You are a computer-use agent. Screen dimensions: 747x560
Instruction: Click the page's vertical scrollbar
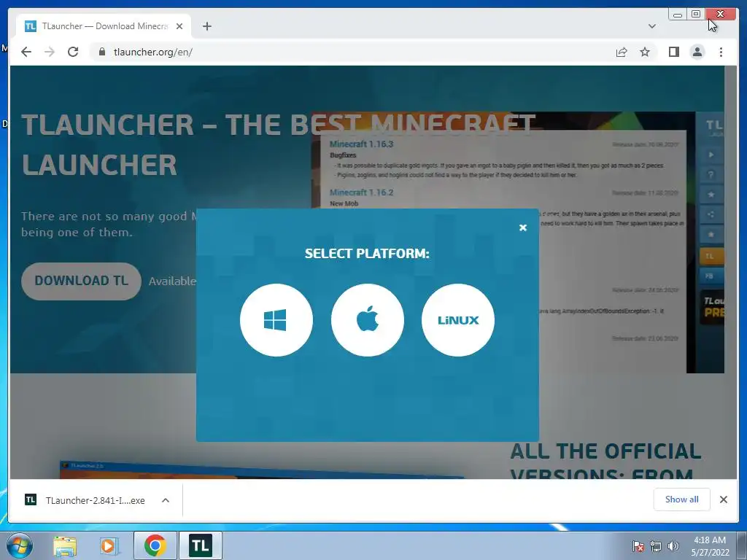pyautogui.click(x=730, y=271)
